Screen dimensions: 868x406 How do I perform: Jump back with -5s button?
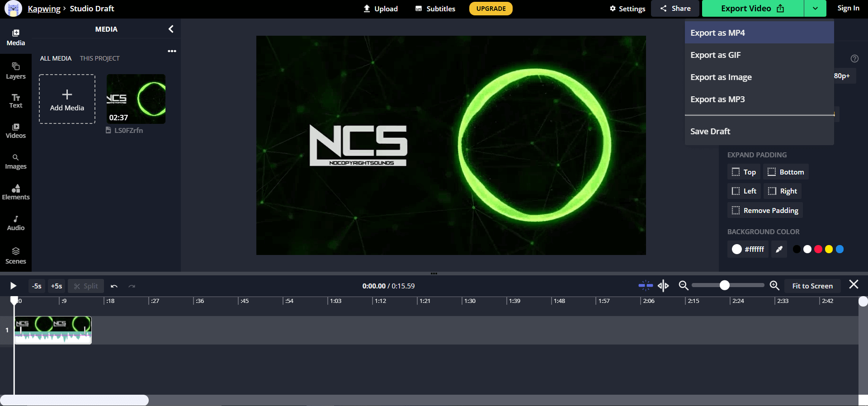(37, 286)
